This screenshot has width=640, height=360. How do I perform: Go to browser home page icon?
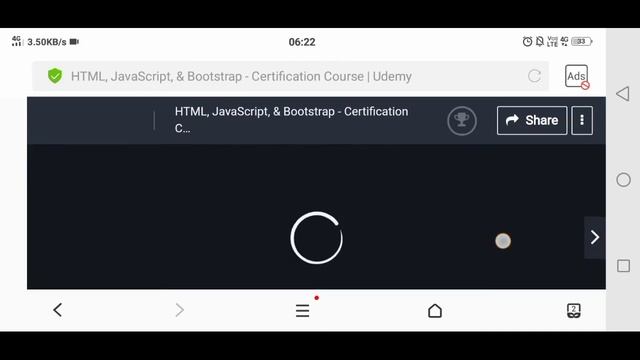pyautogui.click(x=435, y=311)
